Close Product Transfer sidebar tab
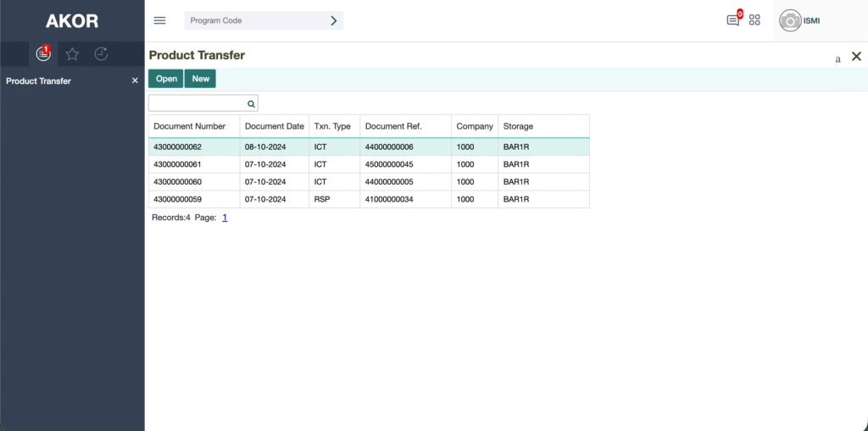Screen dimensions: 868x431 click(x=135, y=81)
